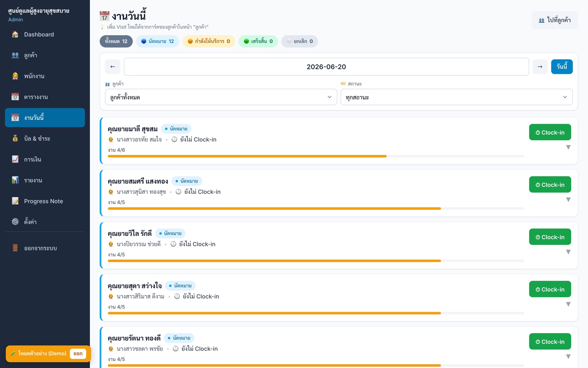Screen dimensions: 588x368
Task: Expand the คุณยายรัตนา ทองดี card arrow
Action: (568, 356)
